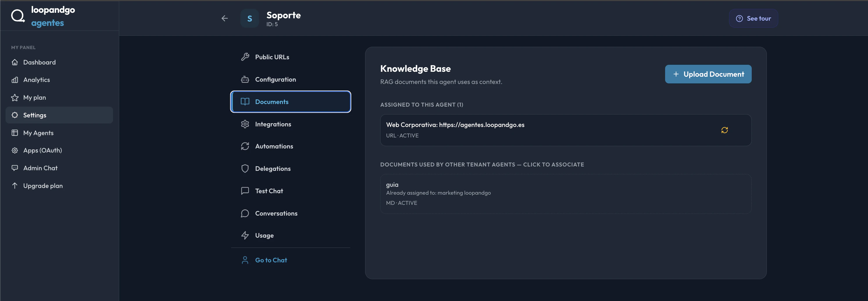The image size is (868, 301).
Task: Click the Upload Document button
Action: [x=708, y=74]
